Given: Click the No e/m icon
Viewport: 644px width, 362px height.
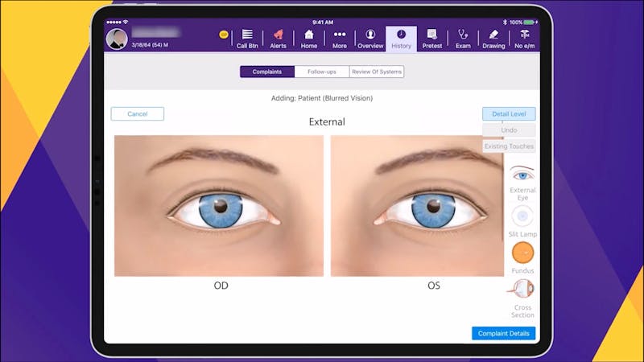Looking at the screenshot, I should point(524,39).
